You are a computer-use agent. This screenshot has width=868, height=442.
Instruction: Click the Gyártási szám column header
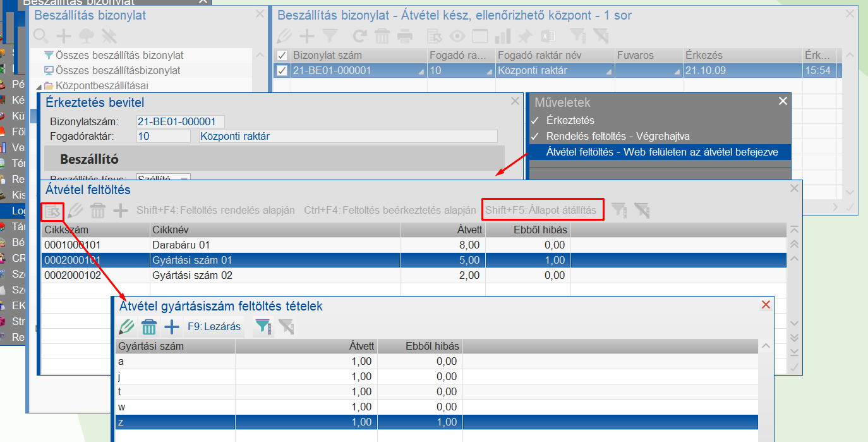click(x=176, y=346)
